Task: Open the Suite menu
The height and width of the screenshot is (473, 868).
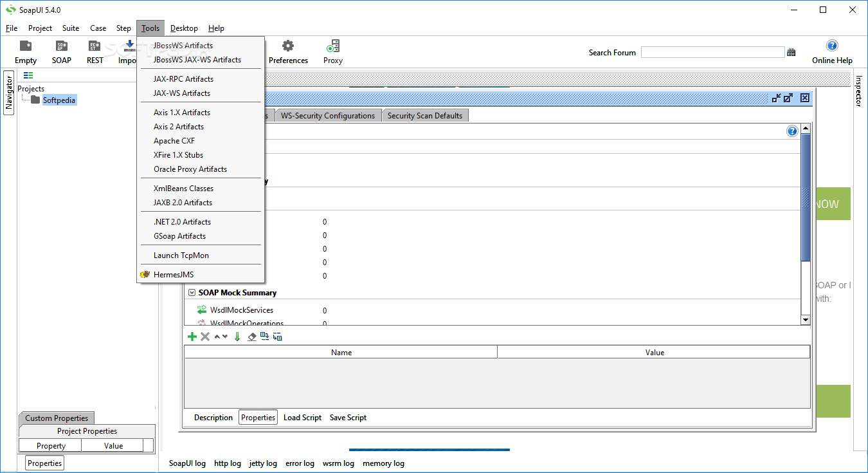Action: click(71, 28)
